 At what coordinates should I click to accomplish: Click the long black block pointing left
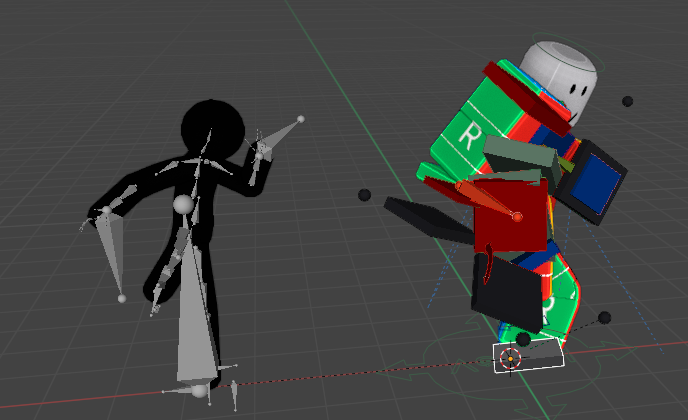point(428,219)
